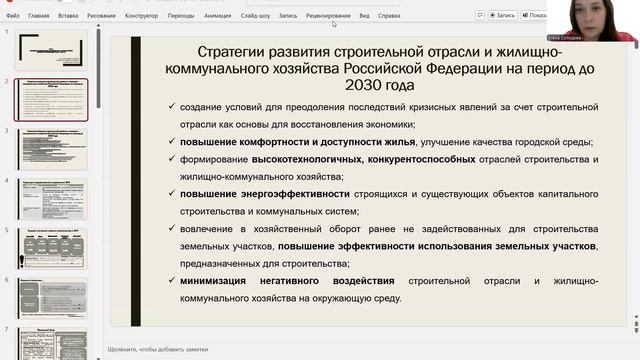Screen dimensions: 640x360
Task: Click bold text 'повышение энергоэффективности'
Action: (x=265, y=194)
